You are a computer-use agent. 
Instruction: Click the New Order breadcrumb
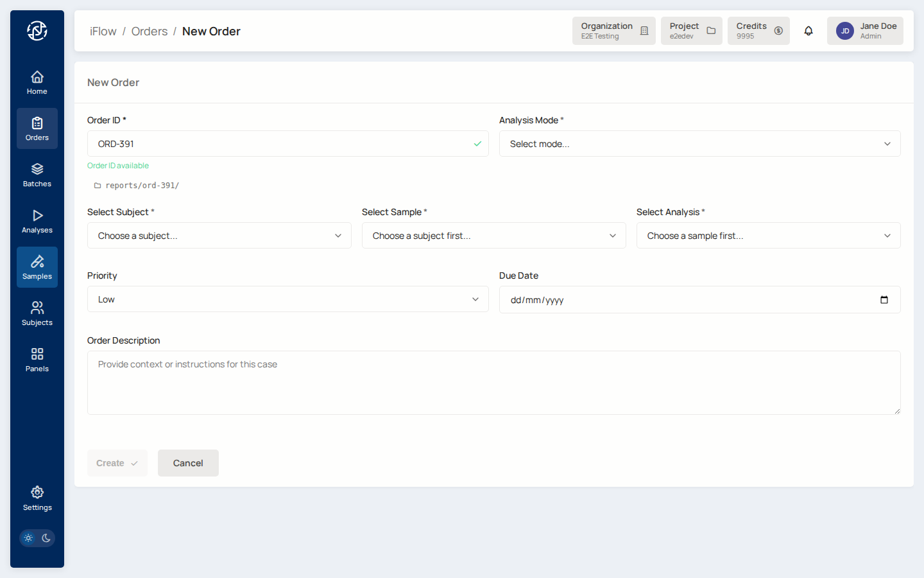(x=211, y=31)
